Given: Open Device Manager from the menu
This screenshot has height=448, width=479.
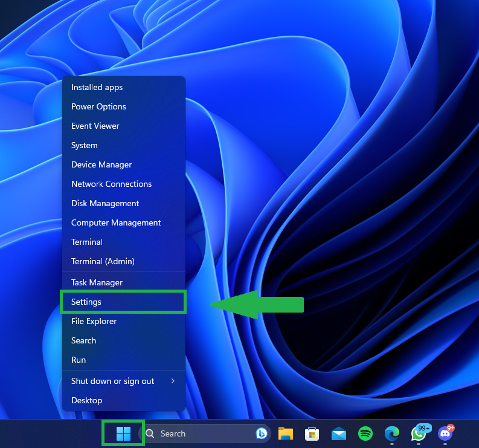Looking at the screenshot, I should pyautogui.click(x=101, y=164).
